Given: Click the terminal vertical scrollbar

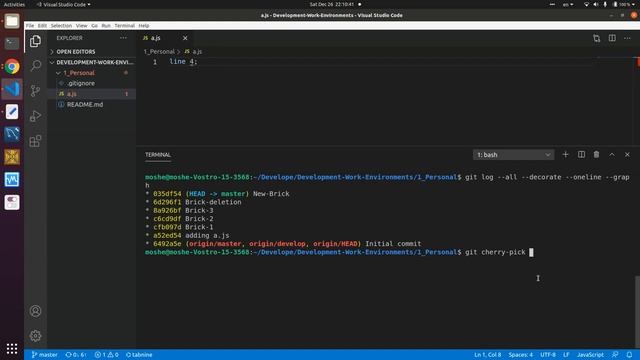Looking at the screenshot, I should (637, 313).
